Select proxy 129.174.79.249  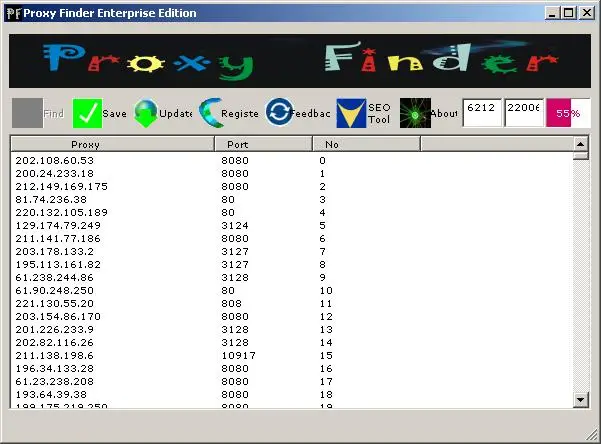point(58,225)
